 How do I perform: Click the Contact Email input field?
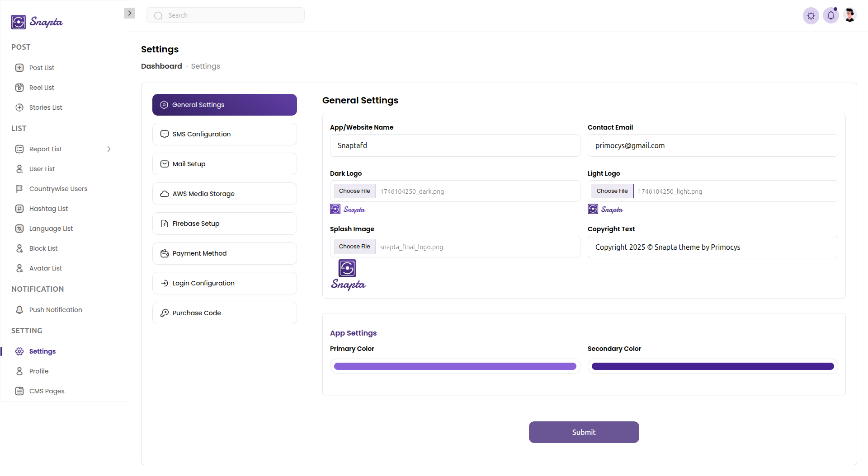point(712,145)
